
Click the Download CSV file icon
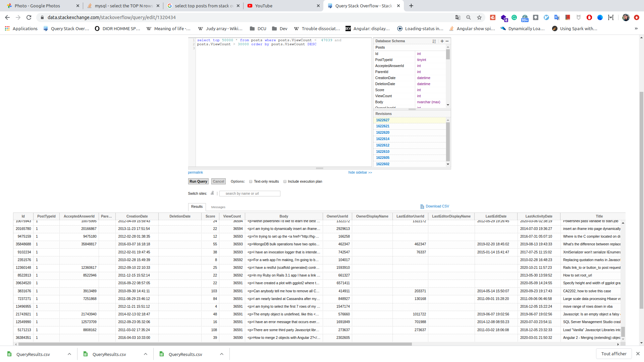[x=422, y=206]
